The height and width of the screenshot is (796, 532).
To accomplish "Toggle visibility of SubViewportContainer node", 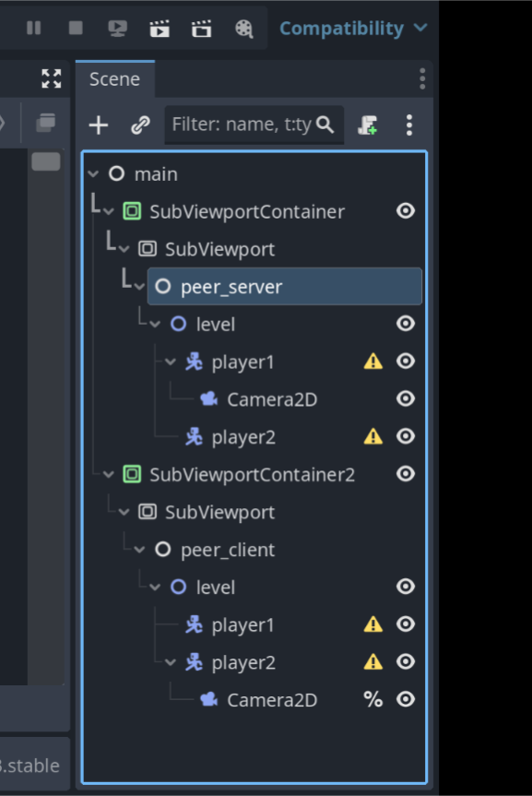I will tap(406, 210).
